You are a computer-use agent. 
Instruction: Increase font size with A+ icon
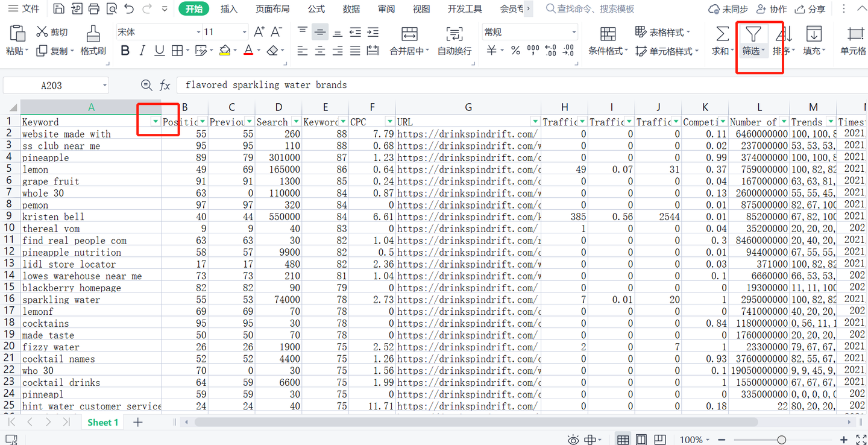pos(259,32)
